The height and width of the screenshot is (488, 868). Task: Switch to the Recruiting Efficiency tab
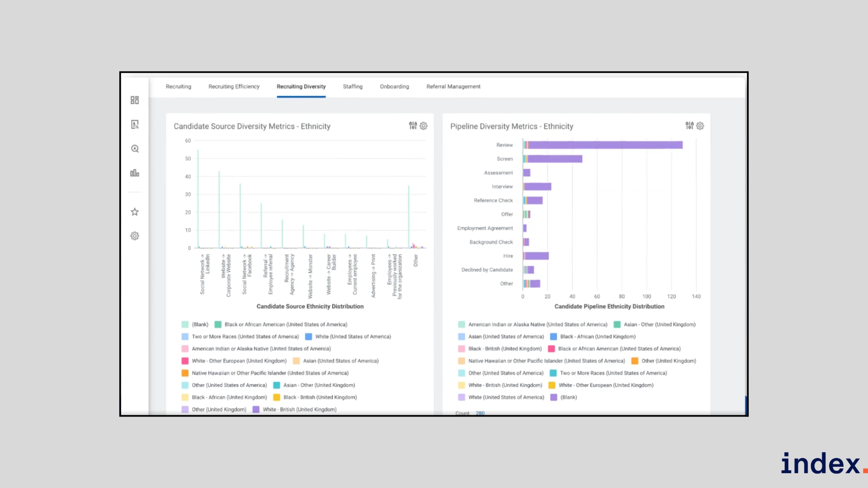(234, 86)
